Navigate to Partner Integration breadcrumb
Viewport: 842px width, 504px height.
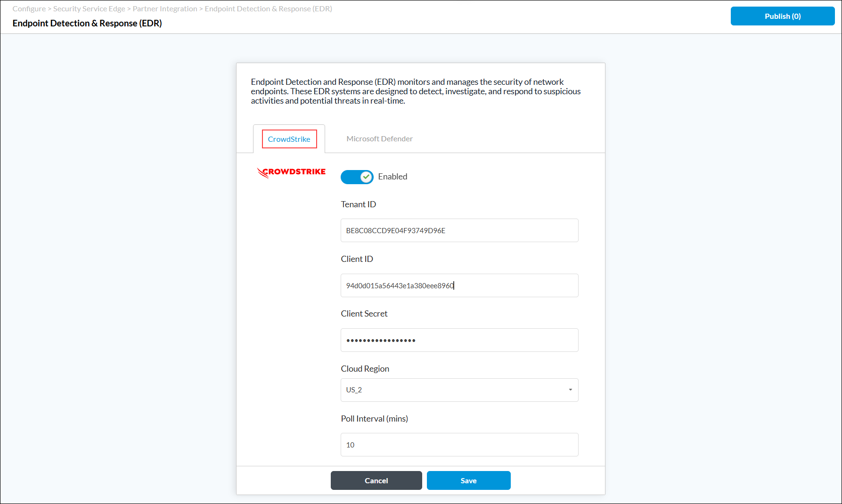pos(165,9)
